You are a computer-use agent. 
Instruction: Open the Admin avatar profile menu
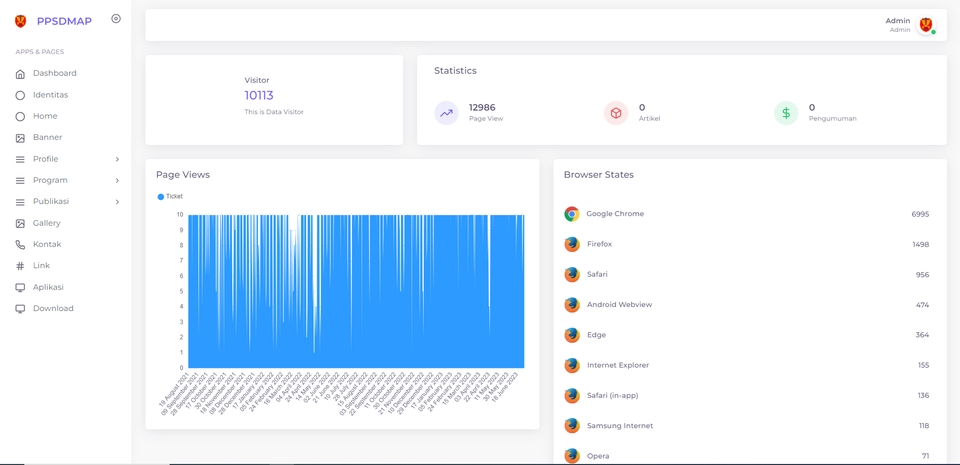pos(926,25)
